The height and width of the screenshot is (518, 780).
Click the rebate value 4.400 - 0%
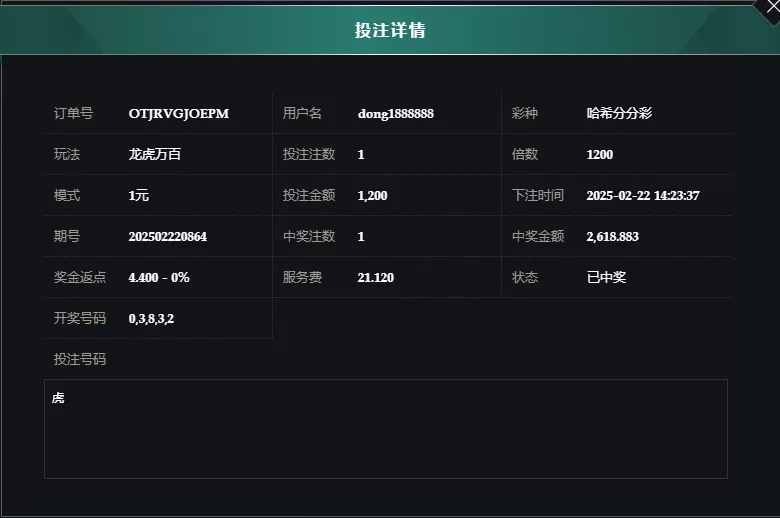tap(159, 277)
